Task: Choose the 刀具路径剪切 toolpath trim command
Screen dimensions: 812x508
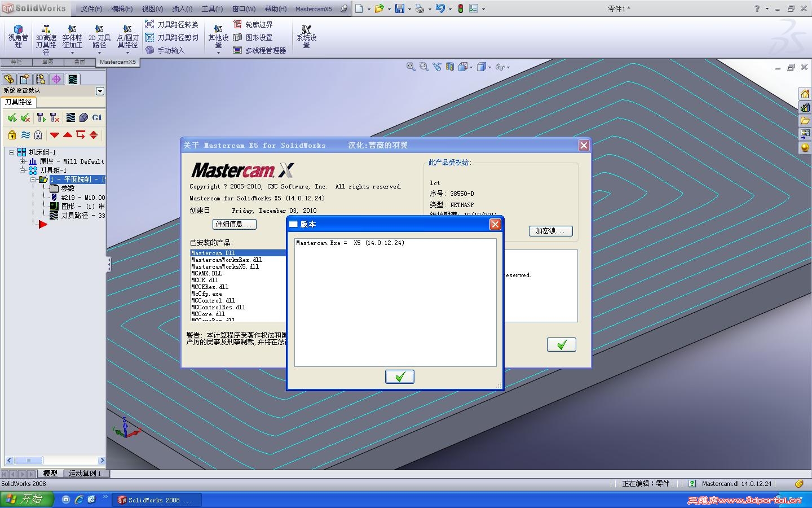Action: click(x=171, y=37)
